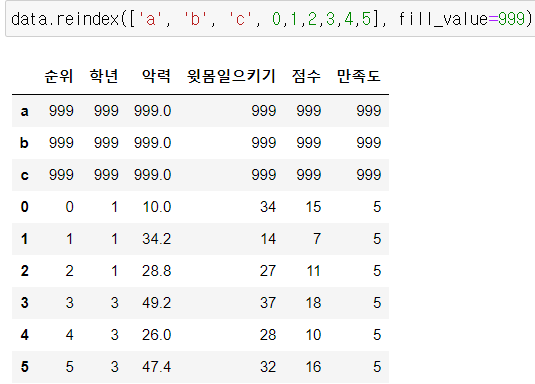Select the 윗몸일으키기 column header

pyautogui.click(x=231, y=76)
